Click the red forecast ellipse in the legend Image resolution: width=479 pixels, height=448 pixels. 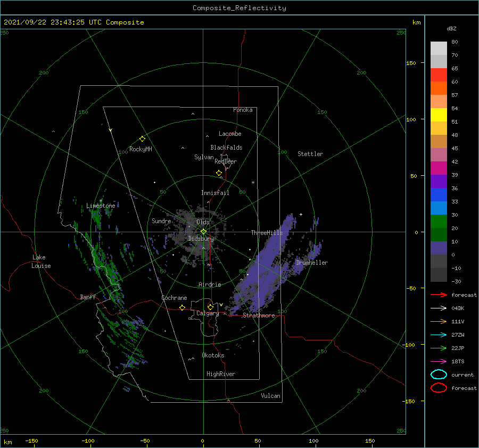pos(439,388)
